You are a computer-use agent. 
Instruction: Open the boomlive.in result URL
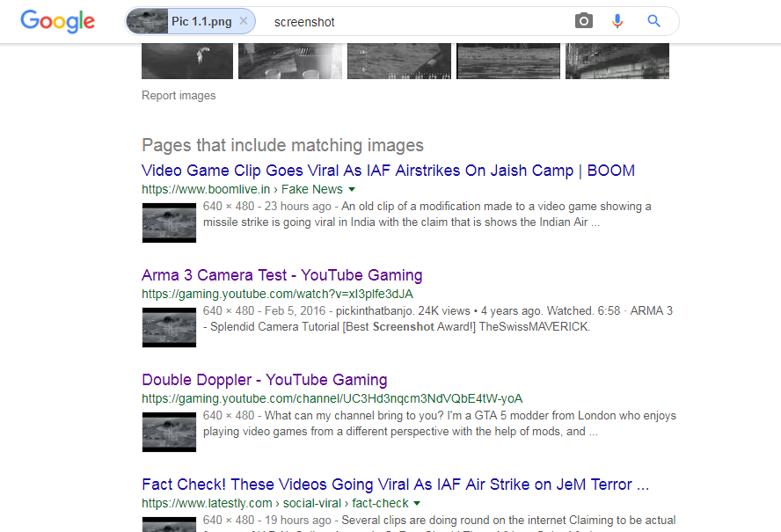point(242,189)
